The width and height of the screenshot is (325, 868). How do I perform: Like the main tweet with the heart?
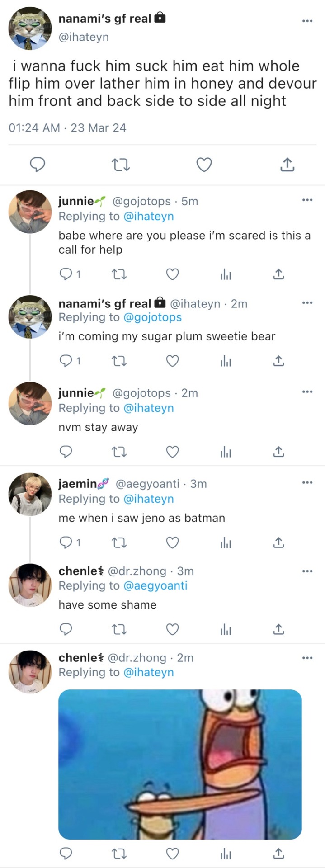click(204, 165)
